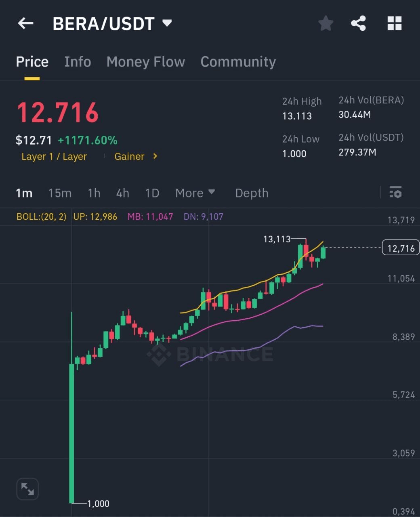
Task: Select the 1h timeframe
Action: click(x=94, y=193)
